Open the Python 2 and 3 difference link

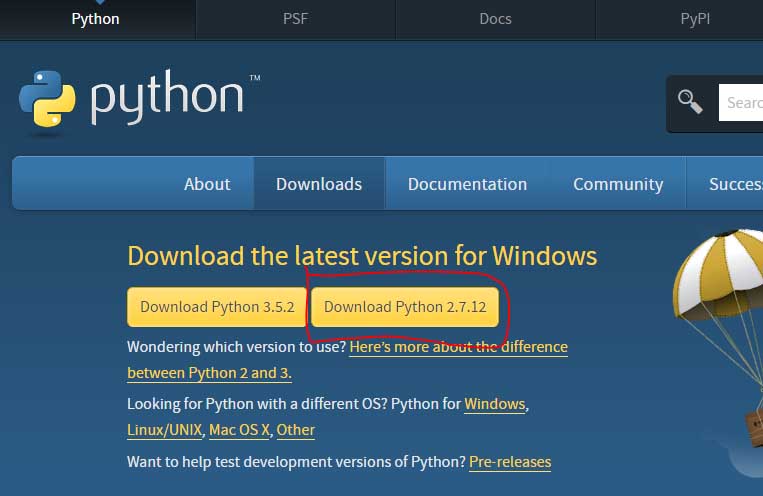tap(458, 347)
